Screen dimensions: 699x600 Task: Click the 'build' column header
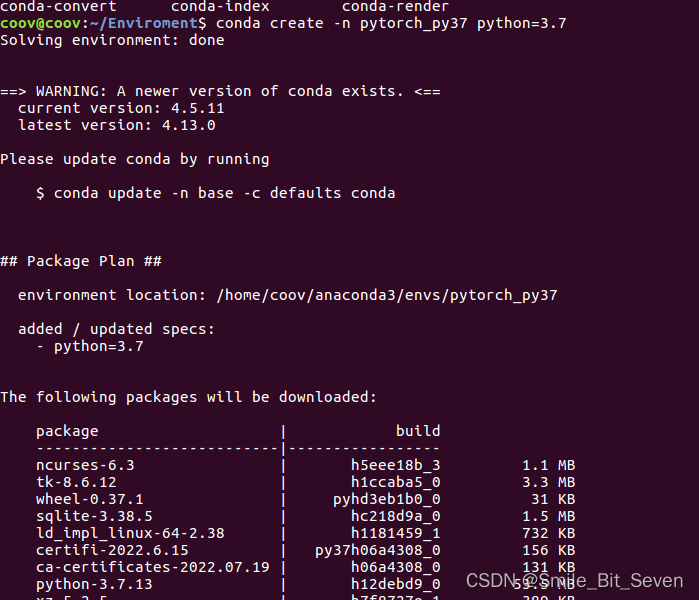[x=418, y=430]
